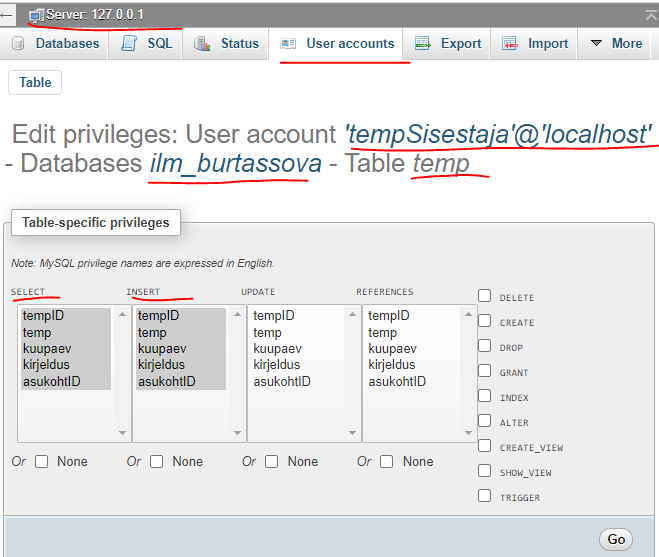
Task: Open the ilm_burtassova database link
Action: [x=236, y=164]
